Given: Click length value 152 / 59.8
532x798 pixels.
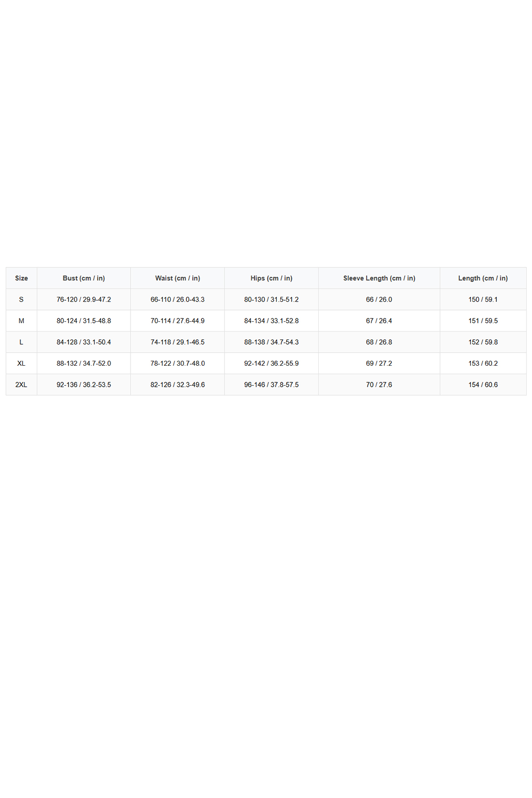Looking at the screenshot, I should [483, 342].
